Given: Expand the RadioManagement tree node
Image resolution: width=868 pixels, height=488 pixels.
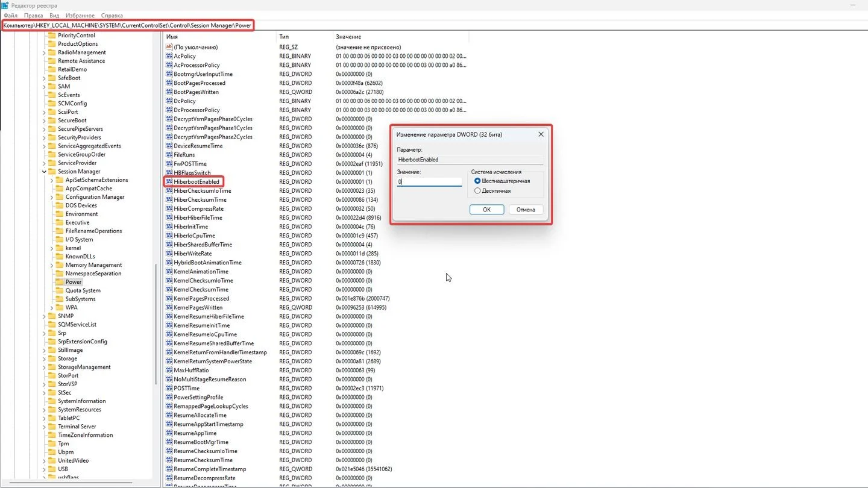Looking at the screenshot, I should coord(44,52).
